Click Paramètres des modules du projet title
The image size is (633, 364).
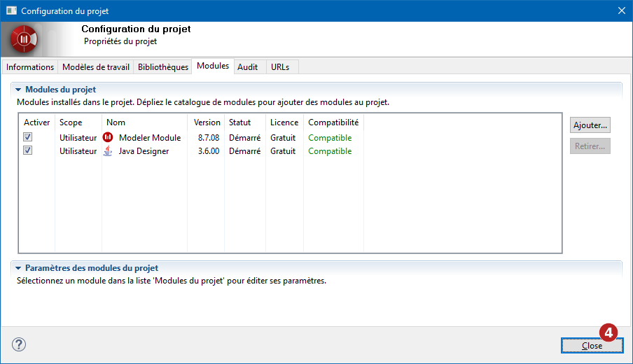(x=92, y=268)
